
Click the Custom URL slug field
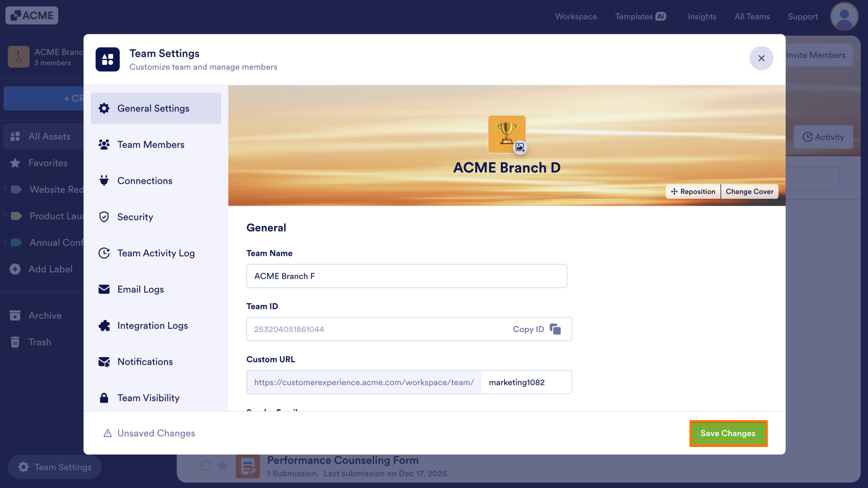click(x=526, y=382)
